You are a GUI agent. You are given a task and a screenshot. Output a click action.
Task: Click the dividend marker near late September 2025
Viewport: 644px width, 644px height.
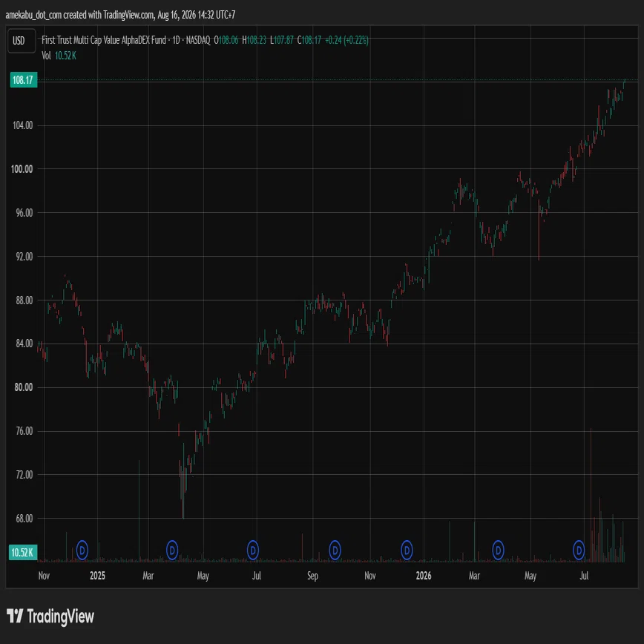(x=335, y=550)
